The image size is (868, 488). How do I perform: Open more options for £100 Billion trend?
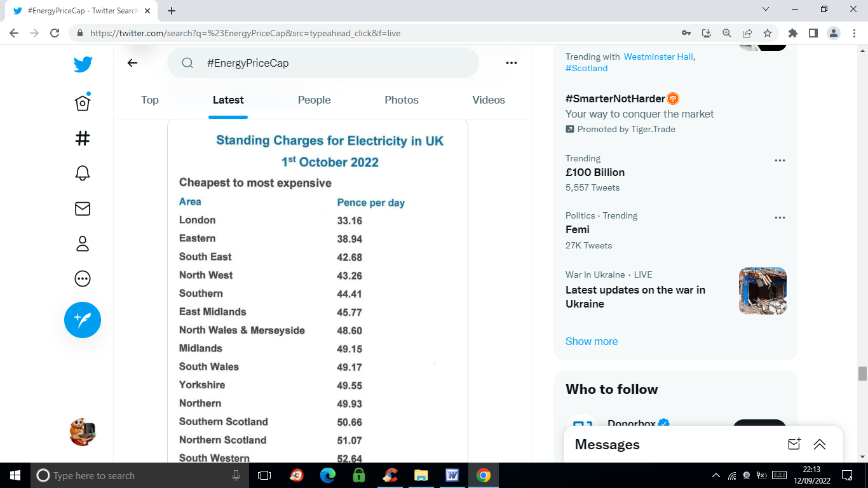coord(780,161)
